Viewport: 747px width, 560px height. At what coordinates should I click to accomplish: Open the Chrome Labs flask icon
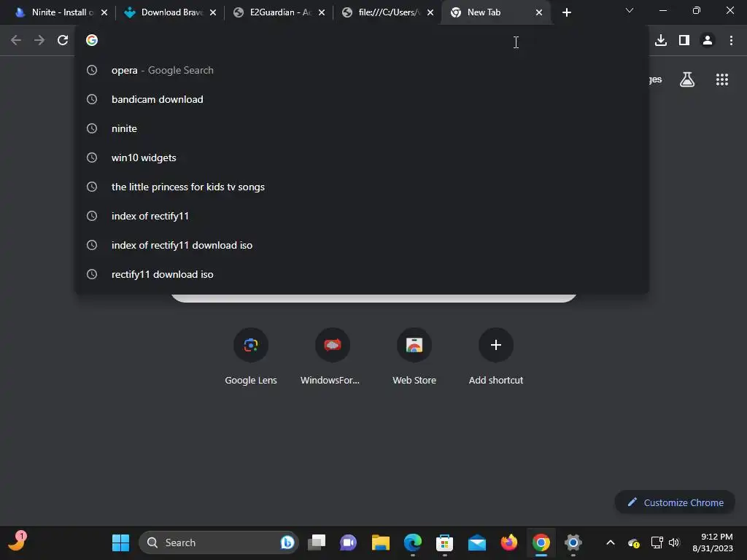687,79
